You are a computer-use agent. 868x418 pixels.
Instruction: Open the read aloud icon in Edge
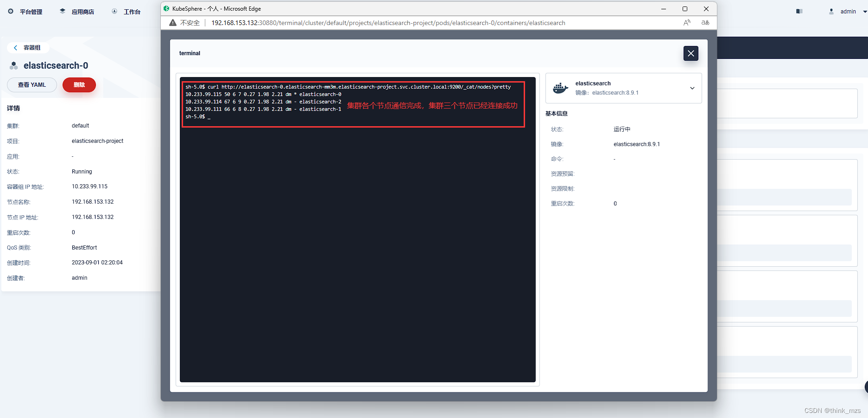click(x=686, y=22)
